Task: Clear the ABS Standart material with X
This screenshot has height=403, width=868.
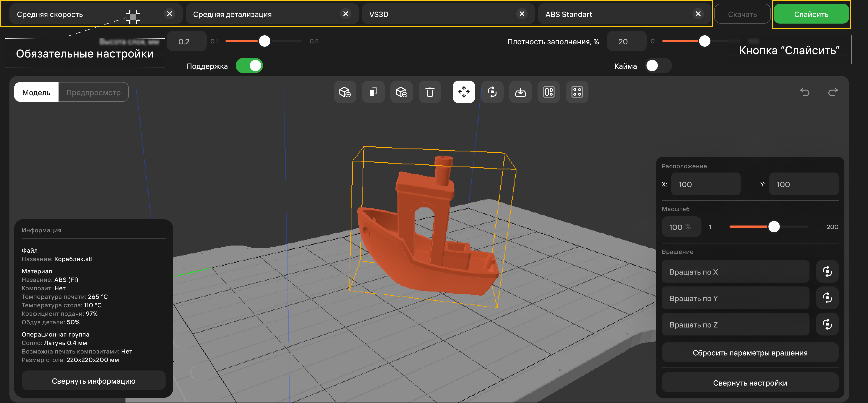Action: (x=698, y=14)
